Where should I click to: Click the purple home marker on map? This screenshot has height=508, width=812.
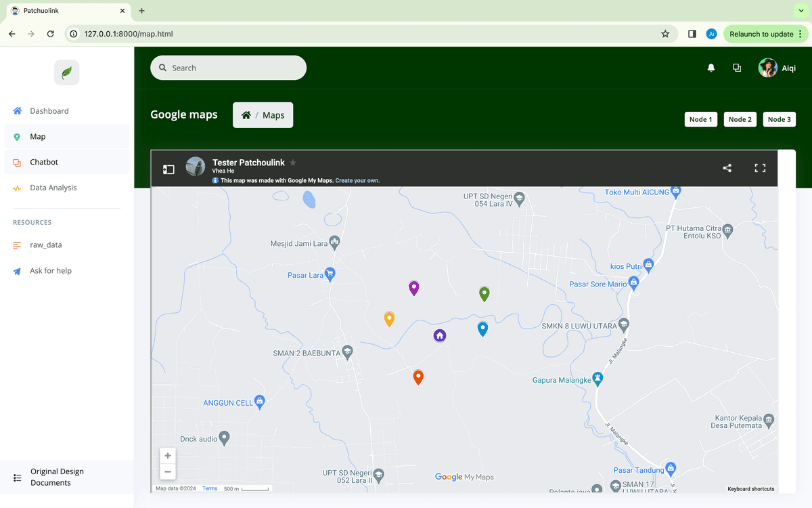440,335
